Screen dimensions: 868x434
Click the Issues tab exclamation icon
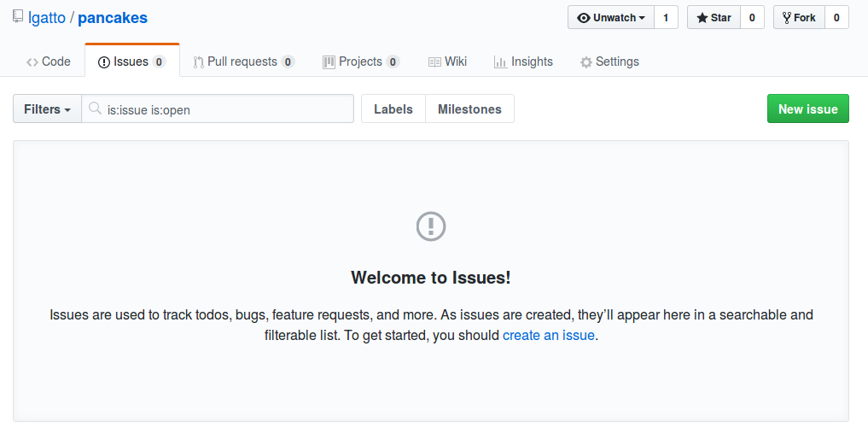(x=103, y=62)
